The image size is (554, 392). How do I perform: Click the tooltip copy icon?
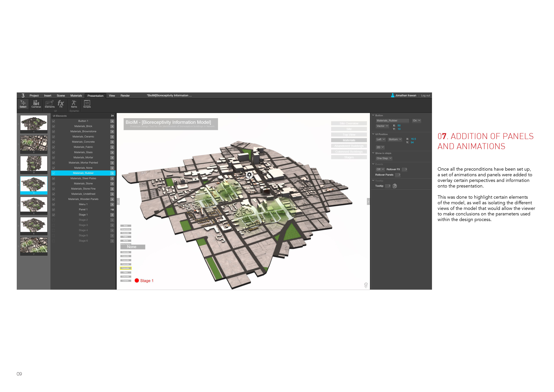click(x=395, y=186)
